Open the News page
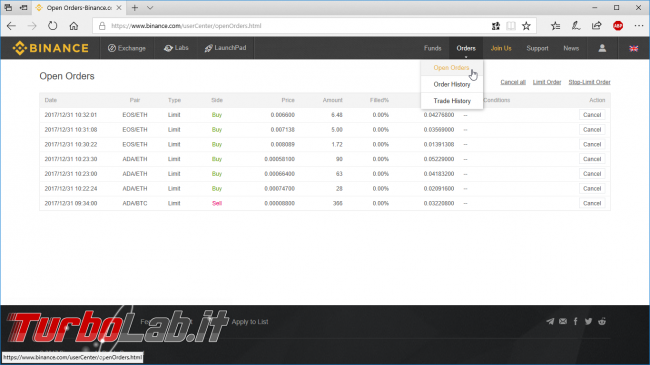Viewport: 650px width, 365px height. [571, 49]
